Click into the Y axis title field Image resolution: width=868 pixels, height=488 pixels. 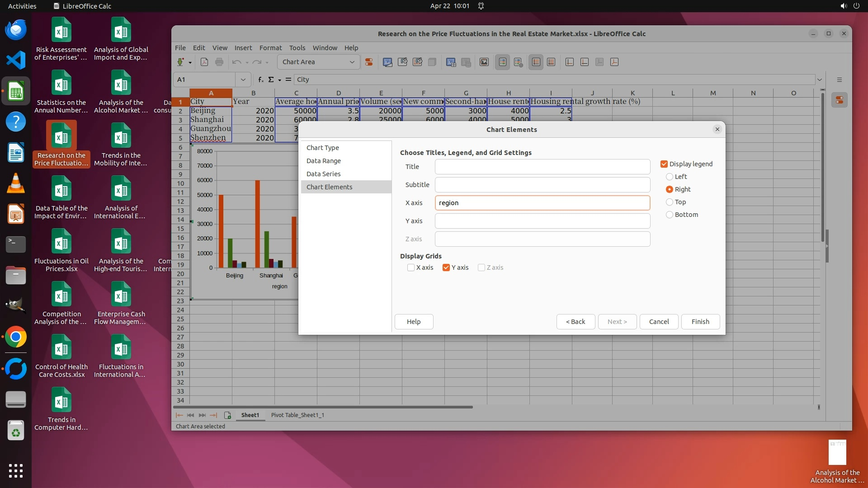click(x=542, y=221)
